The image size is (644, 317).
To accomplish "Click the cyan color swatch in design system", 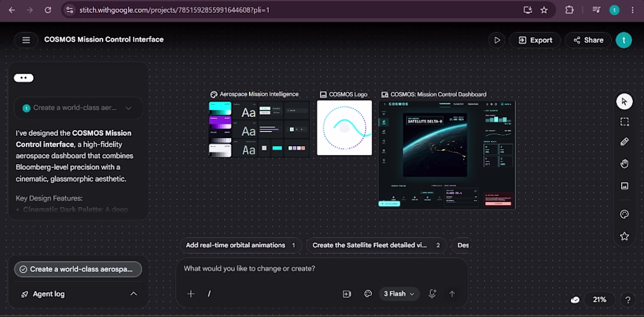I will [221, 108].
